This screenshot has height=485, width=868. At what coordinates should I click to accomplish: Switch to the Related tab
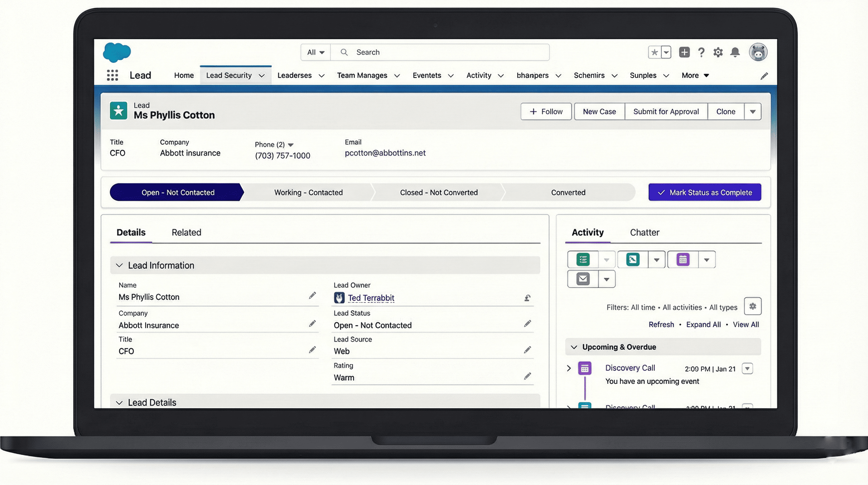186,232
